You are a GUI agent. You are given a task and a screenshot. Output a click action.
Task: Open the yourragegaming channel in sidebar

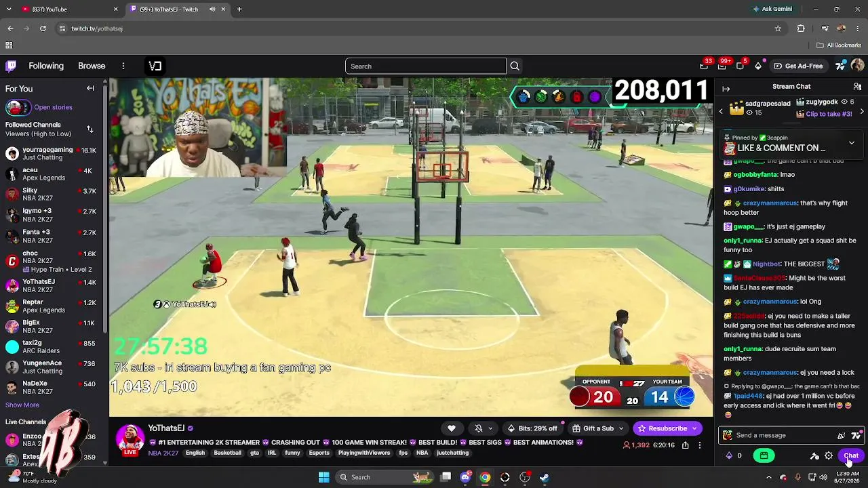click(x=52, y=154)
